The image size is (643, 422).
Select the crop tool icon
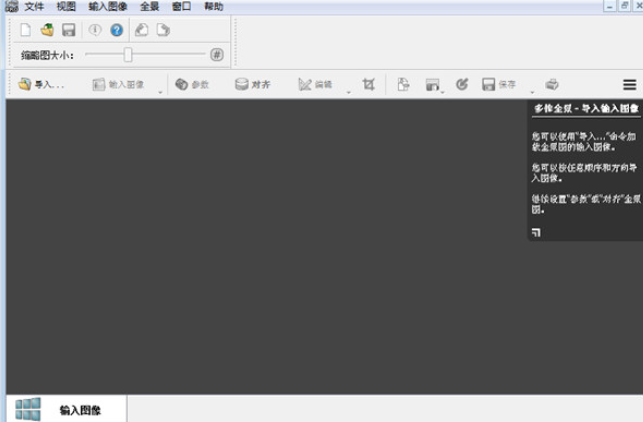369,84
